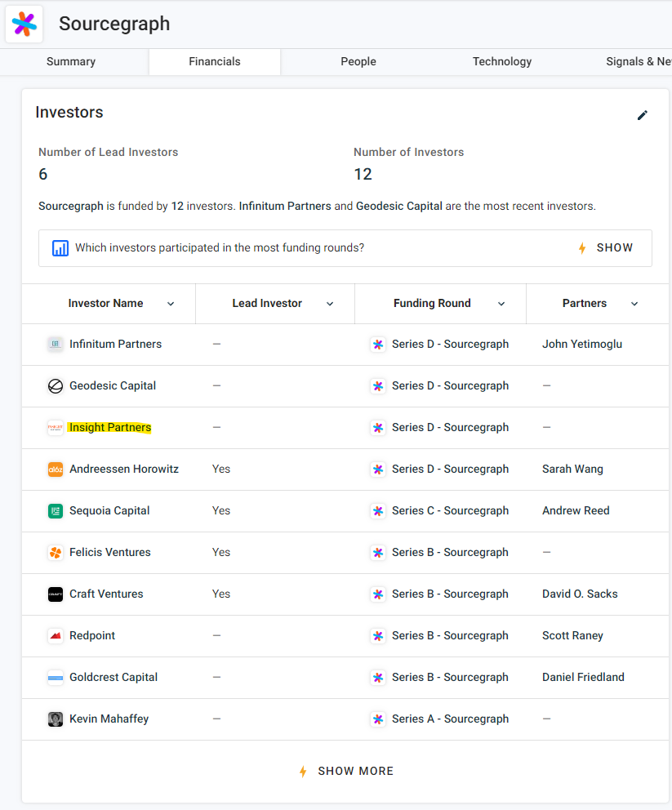Click the lightning bolt icon next to SHOW
The height and width of the screenshot is (810, 672).
[x=582, y=248]
